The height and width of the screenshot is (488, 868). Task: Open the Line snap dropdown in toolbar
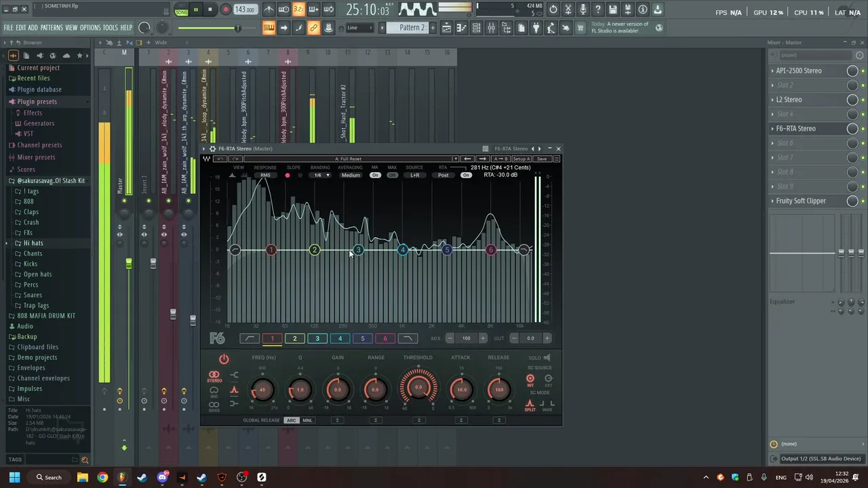[x=361, y=28]
